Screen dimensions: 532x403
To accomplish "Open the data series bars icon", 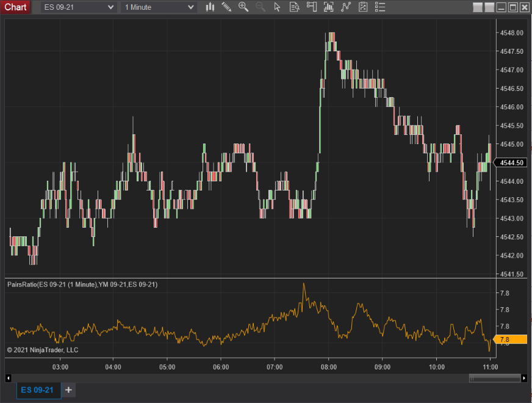I will pyautogui.click(x=328, y=7).
